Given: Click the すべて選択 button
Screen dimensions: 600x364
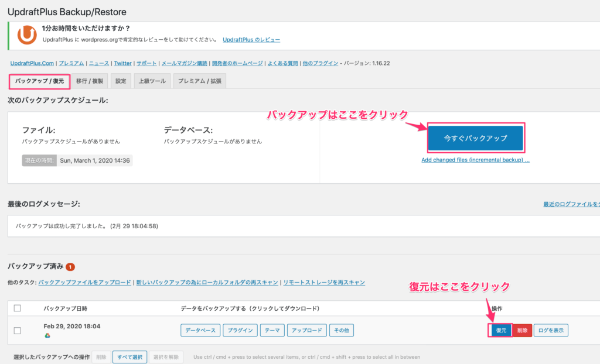Looking at the screenshot, I should tap(129, 357).
